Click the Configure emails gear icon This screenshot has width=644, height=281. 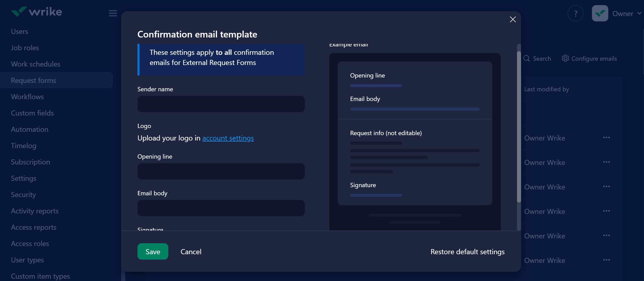(x=565, y=58)
